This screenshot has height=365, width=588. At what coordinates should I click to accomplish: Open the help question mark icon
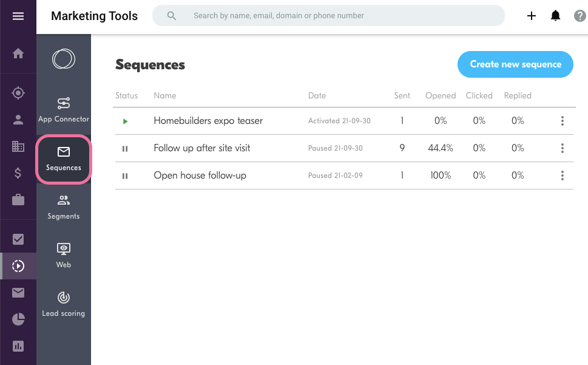point(580,16)
